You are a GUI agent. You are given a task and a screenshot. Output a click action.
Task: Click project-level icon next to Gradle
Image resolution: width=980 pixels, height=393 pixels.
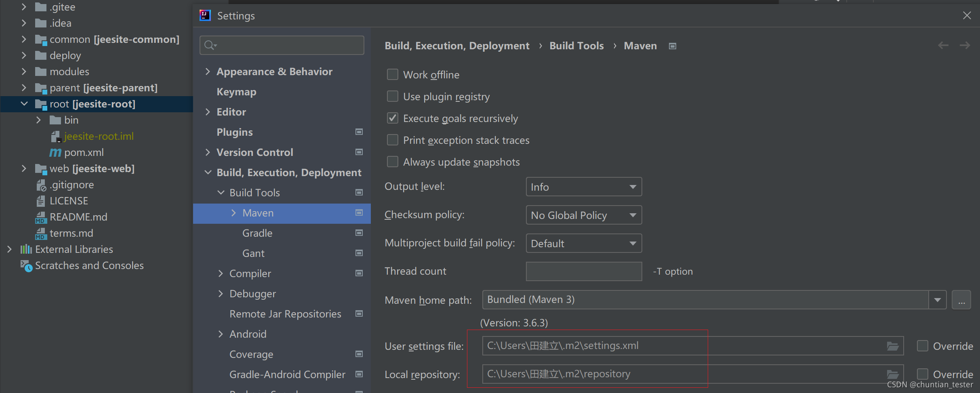[359, 233]
